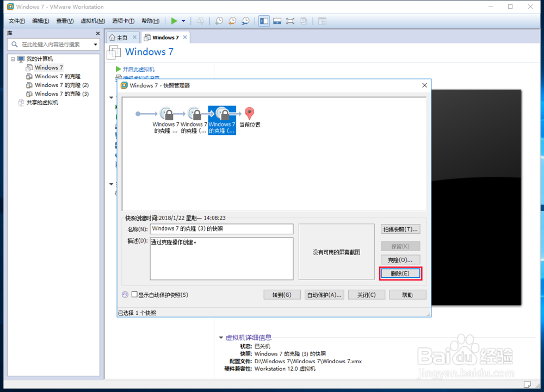This screenshot has height=392, width=544.
Task: Click the 删除(E) button
Action: point(400,273)
